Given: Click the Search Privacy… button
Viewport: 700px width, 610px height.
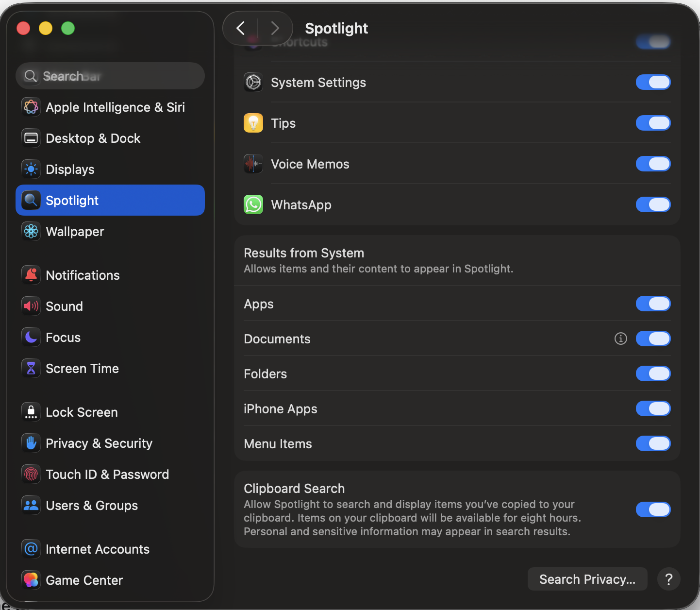Looking at the screenshot, I should tap(587, 579).
